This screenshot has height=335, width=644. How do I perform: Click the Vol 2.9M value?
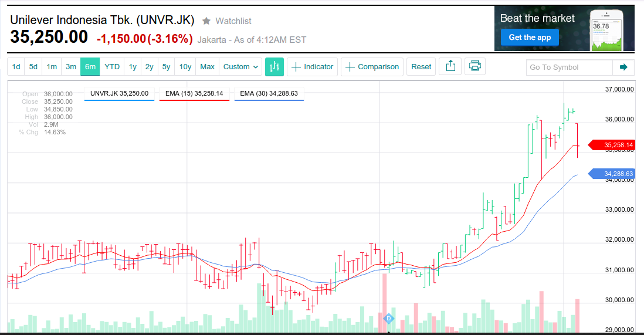[x=52, y=124]
